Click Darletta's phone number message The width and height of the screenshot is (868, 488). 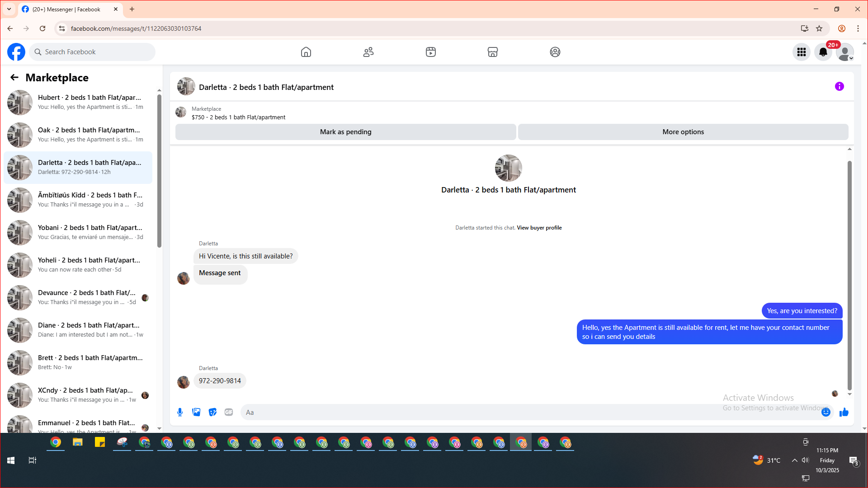[220, 381]
